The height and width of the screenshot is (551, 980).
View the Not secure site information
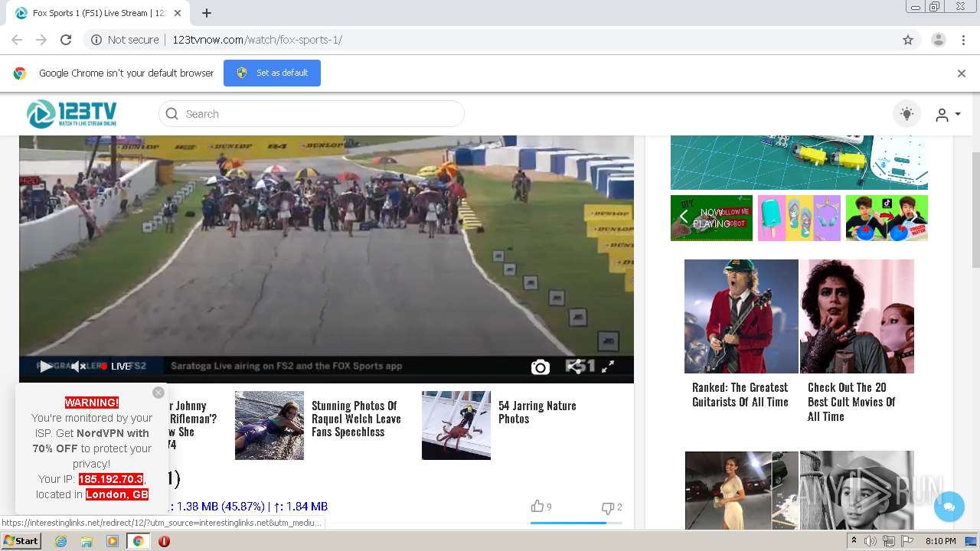coord(125,40)
